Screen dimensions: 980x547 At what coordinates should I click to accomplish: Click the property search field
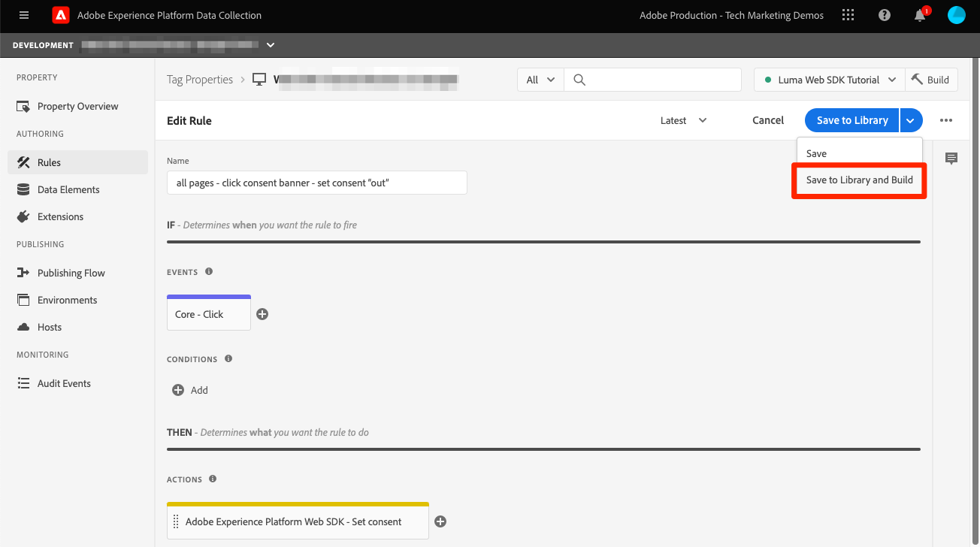tap(652, 80)
